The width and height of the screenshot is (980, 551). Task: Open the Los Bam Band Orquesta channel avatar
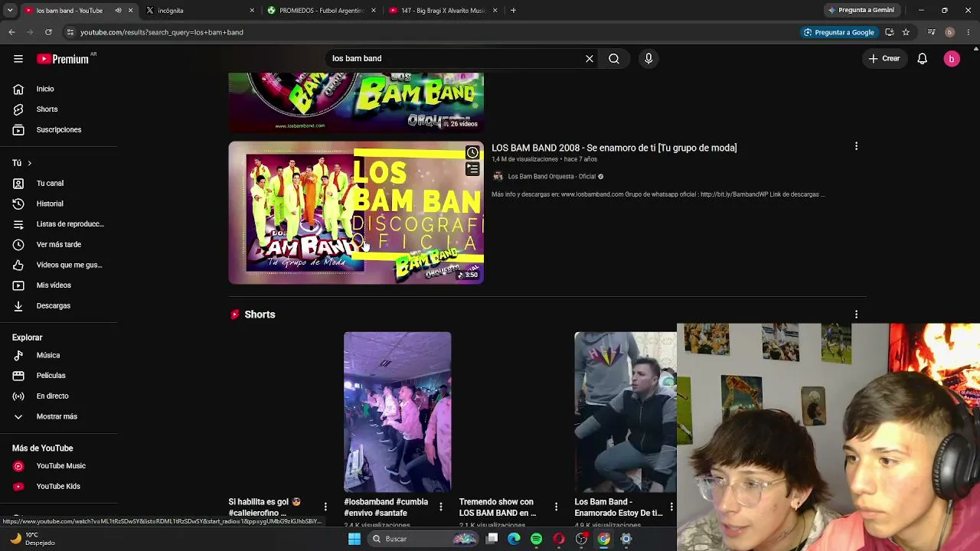(498, 176)
